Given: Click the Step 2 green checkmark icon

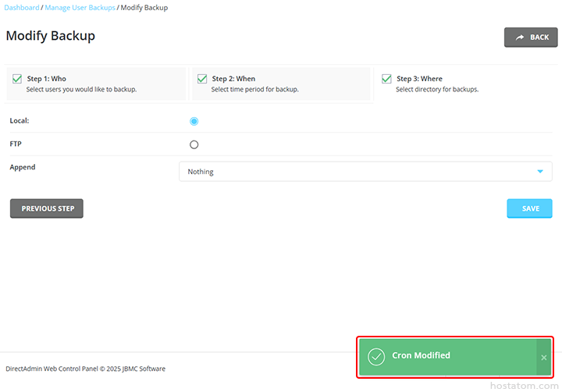Looking at the screenshot, I should [x=202, y=79].
